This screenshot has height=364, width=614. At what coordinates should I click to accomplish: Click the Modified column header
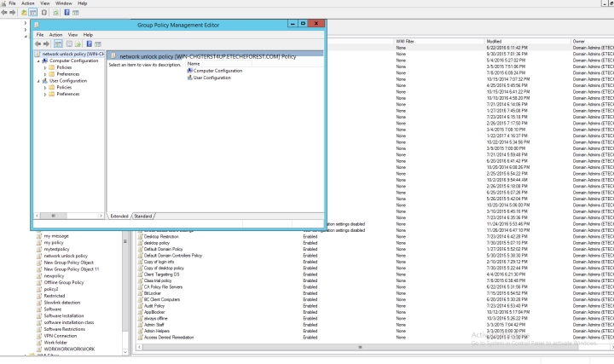(x=495, y=41)
